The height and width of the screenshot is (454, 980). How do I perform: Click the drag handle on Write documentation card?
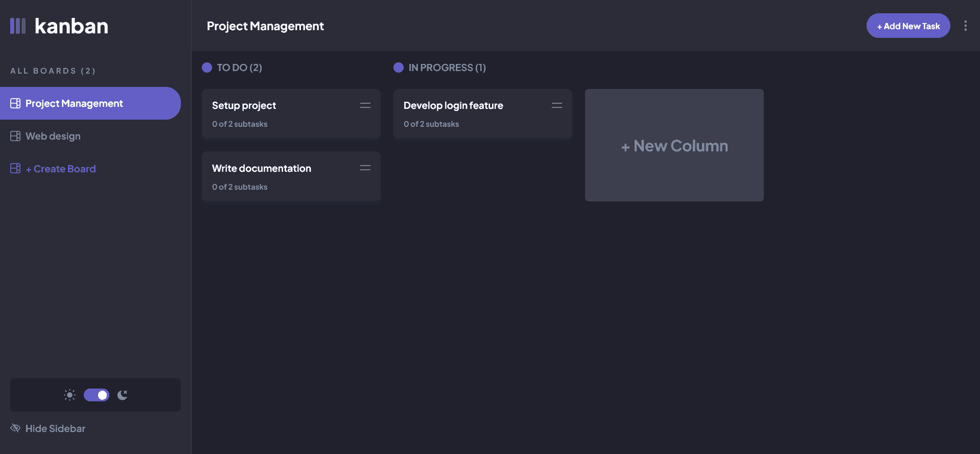(365, 168)
